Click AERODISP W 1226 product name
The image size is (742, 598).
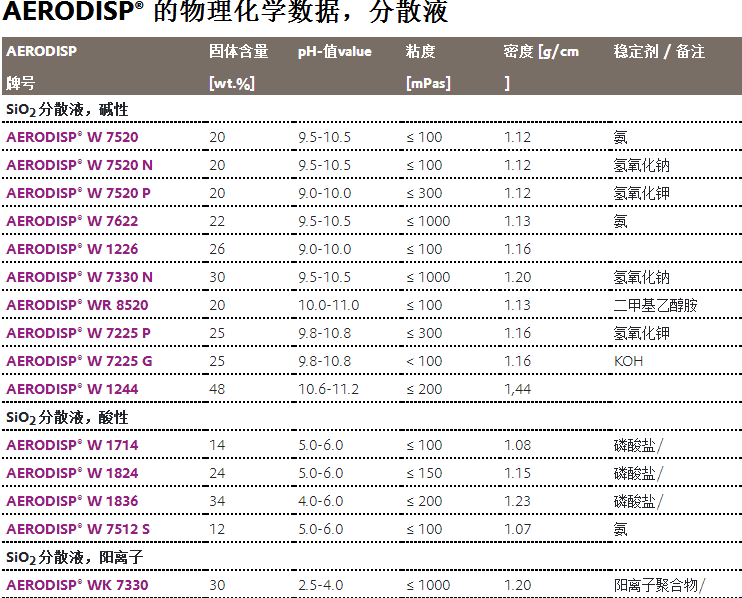(x=72, y=249)
